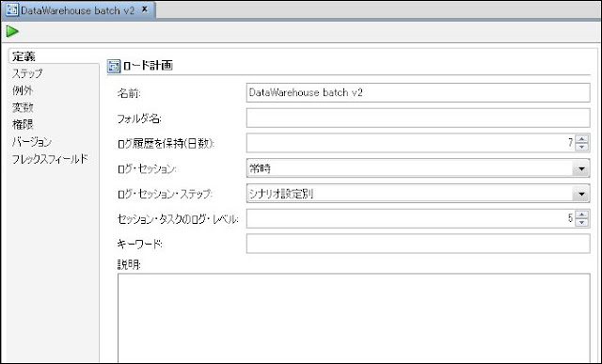
Task: Click the ログ・セッション・ステップ: label
Action: 165,194
